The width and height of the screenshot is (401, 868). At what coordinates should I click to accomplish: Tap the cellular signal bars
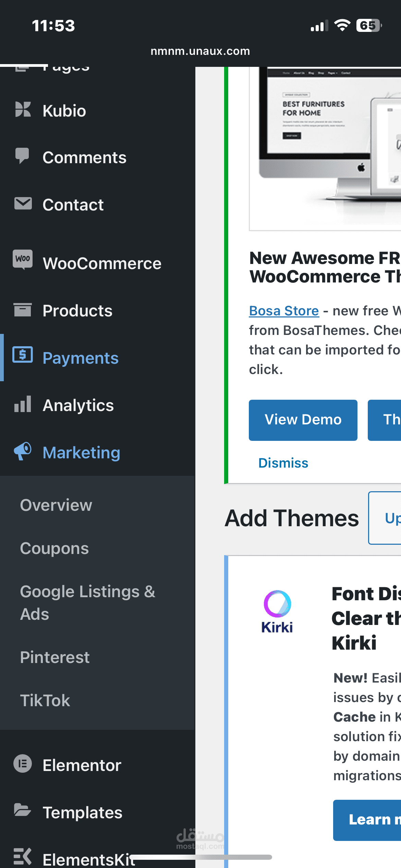[319, 26]
